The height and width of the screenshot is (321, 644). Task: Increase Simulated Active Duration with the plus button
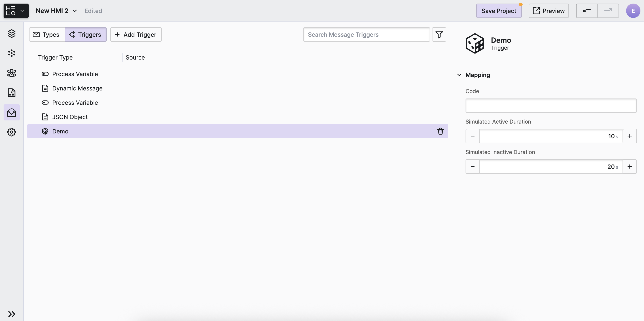pyautogui.click(x=629, y=136)
